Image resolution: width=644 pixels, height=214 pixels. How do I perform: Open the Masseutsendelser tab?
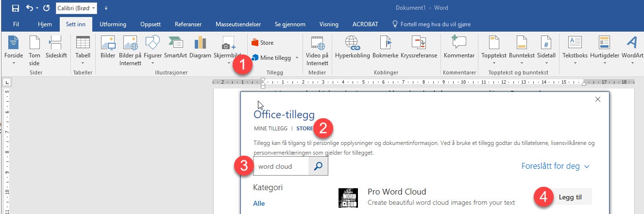click(238, 24)
